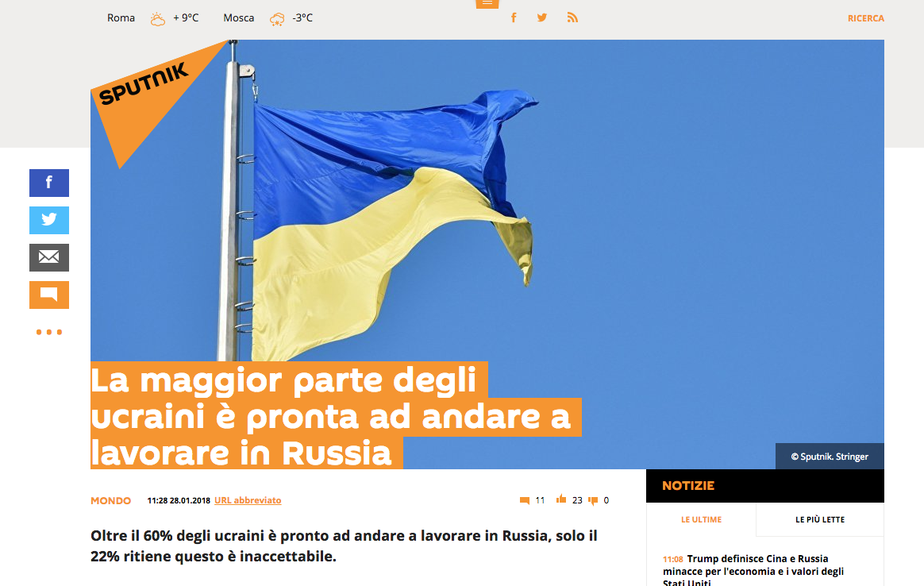
Task: Open RICERCA search
Action: coord(866,18)
